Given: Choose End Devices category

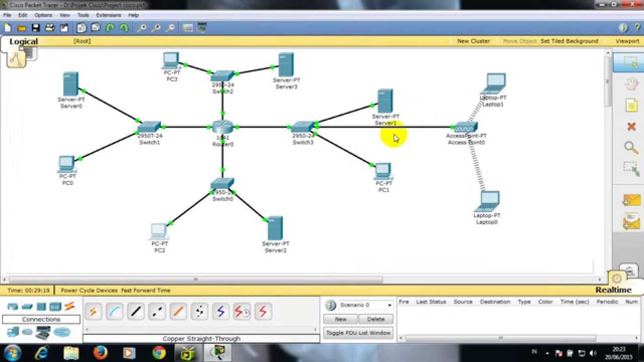Looking at the screenshot, I should point(13,332).
